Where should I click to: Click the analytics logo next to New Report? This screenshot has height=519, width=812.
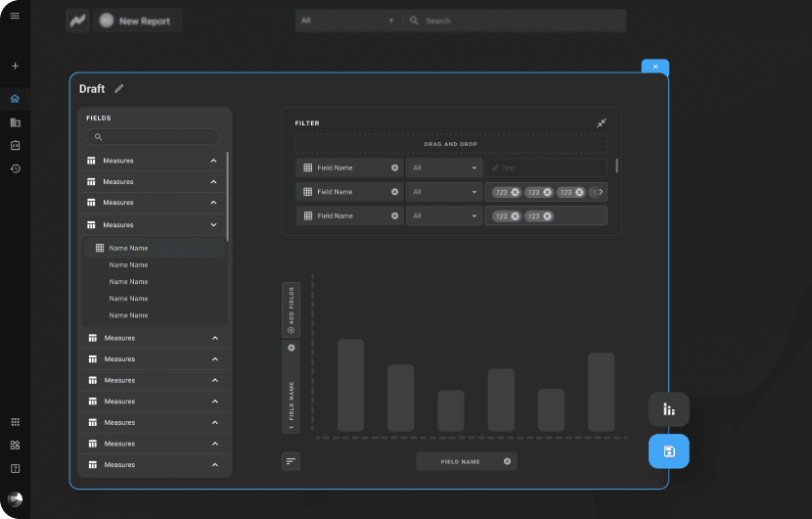(77, 21)
